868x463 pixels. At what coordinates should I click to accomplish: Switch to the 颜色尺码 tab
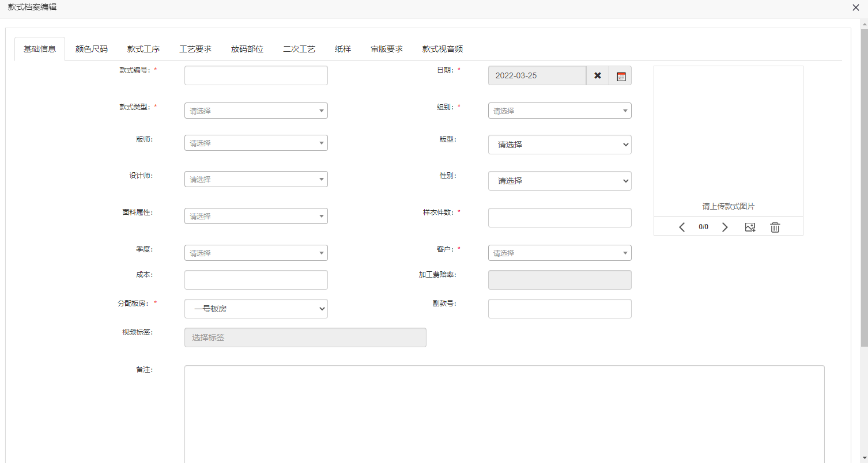coord(90,49)
